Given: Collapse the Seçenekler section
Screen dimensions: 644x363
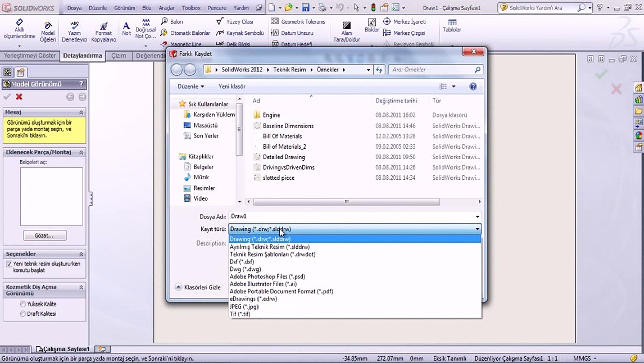Looking at the screenshot, I should point(81,254).
